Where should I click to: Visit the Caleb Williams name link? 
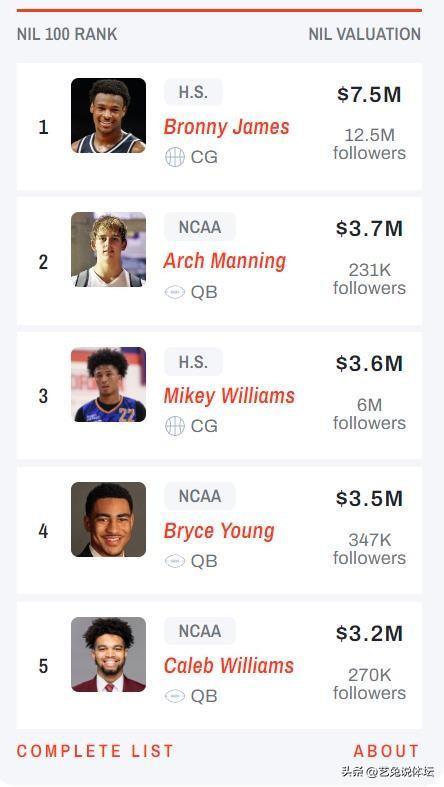click(x=229, y=666)
